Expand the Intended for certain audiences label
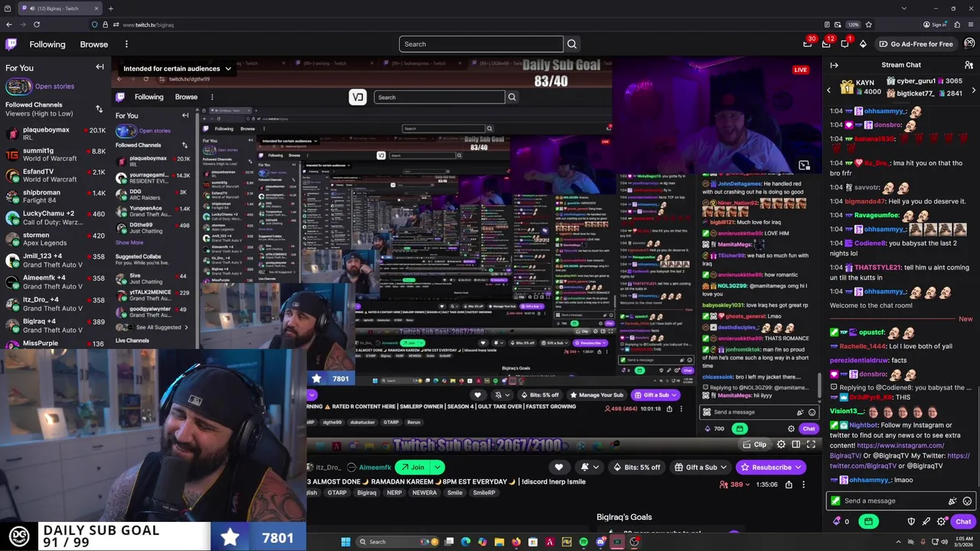 point(177,69)
